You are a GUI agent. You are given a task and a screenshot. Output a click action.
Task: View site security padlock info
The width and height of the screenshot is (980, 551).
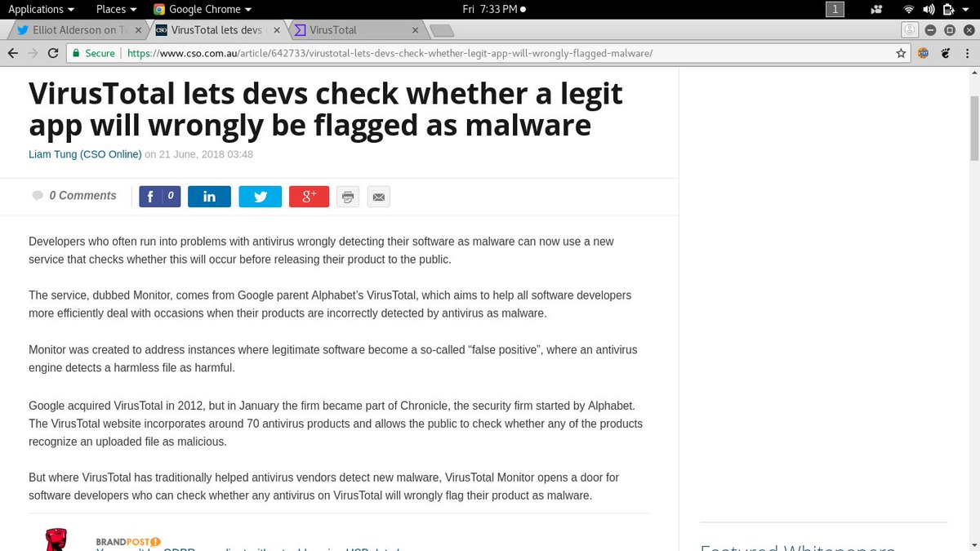click(x=77, y=53)
